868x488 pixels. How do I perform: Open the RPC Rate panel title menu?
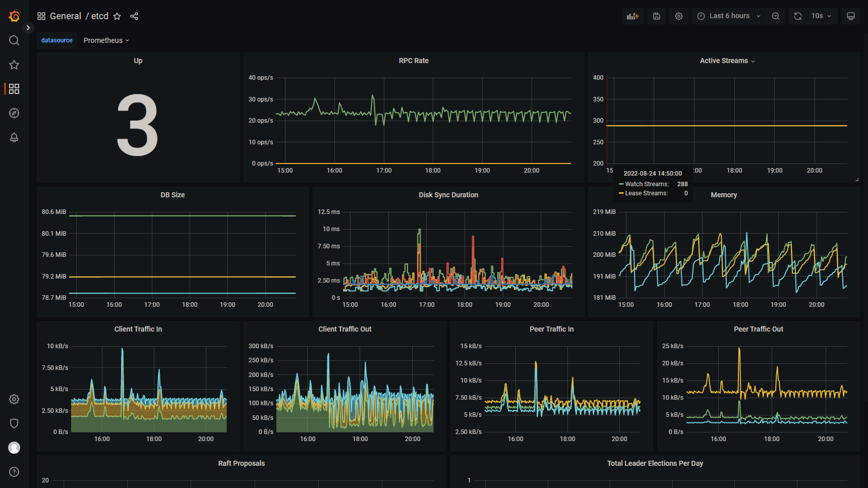click(414, 61)
